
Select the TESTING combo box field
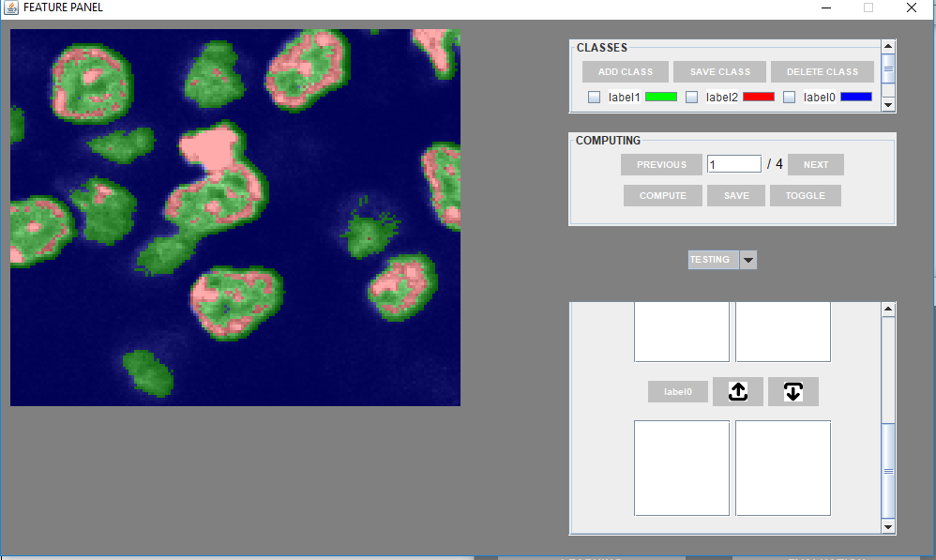714,260
